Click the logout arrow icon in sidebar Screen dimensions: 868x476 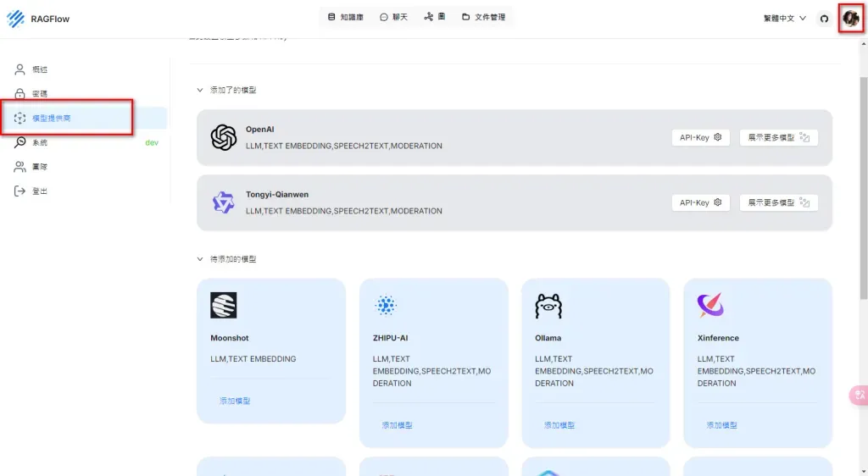(x=20, y=191)
